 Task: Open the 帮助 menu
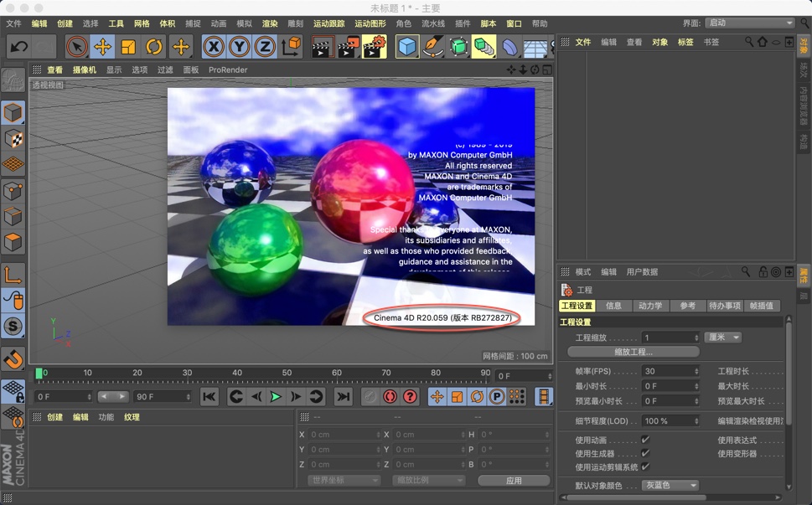tap(540, 23)
